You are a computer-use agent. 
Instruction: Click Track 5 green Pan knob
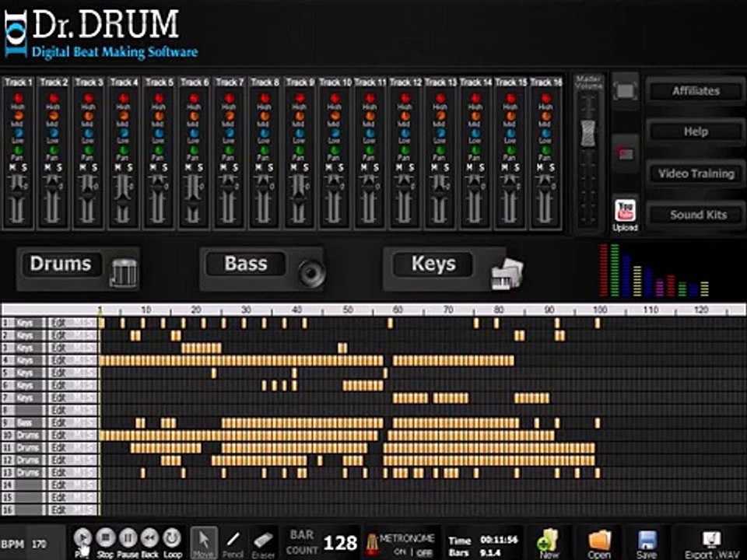pyautogui.click(x=159, y=149)
